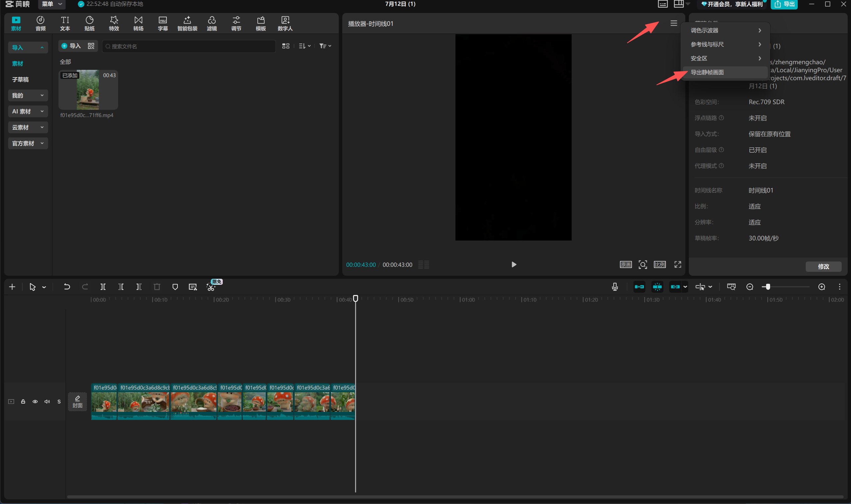Select the f01e95d0c...71ff6.mp4 media thumbnail
Image resolution: width=851 pixels, height=504 pixels.
[x=88, y=90]
